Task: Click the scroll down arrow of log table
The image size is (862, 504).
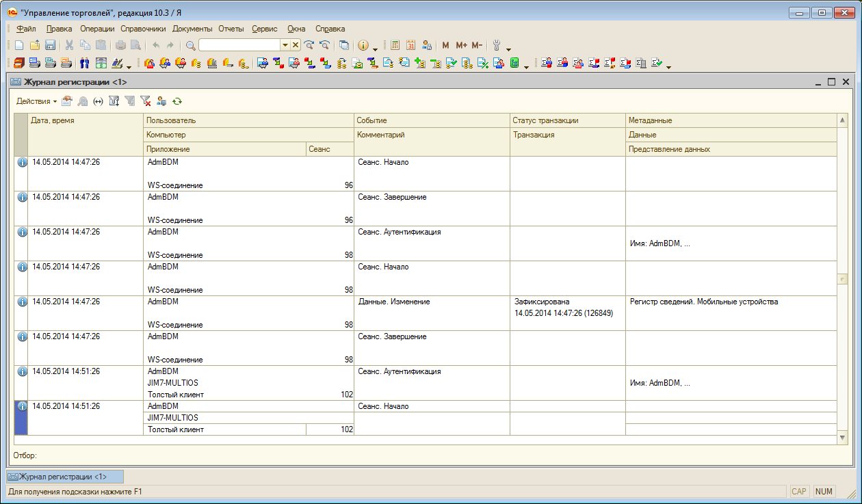Action: pos(842,436)
